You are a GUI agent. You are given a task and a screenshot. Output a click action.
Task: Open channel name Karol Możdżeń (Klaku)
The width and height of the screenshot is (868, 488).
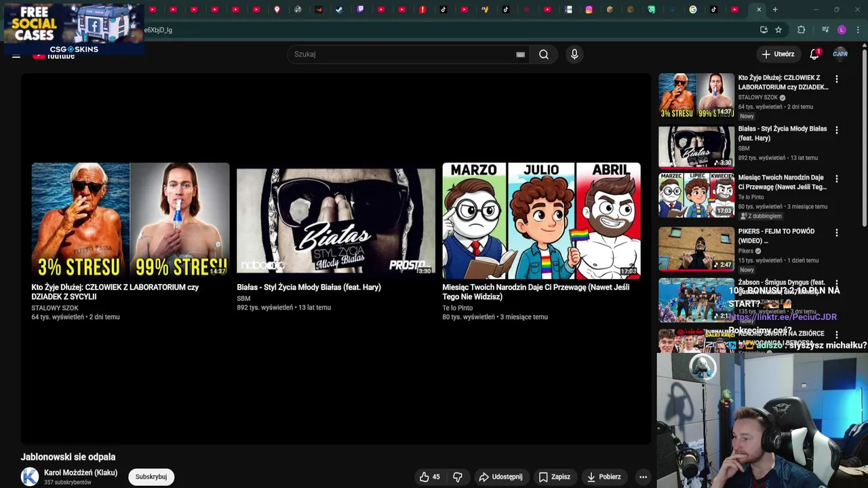pyautogui.click(x=81, y=472)
